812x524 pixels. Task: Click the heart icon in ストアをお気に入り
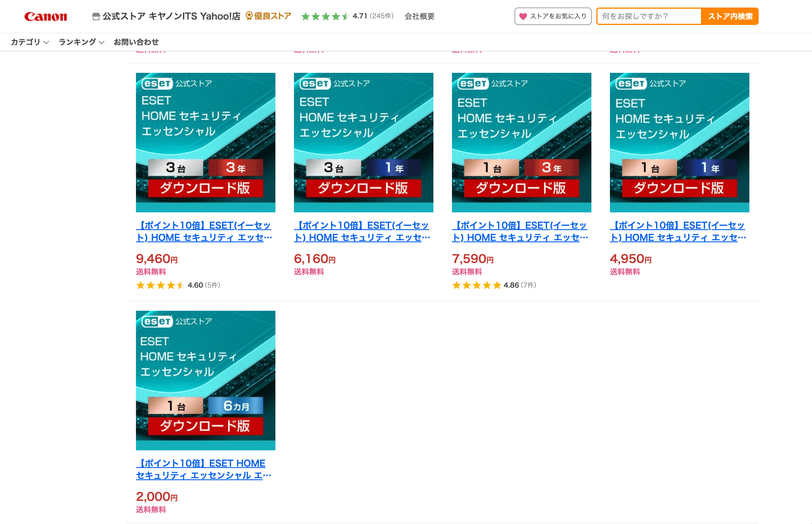pyautogui.click(x=523, y=16)
